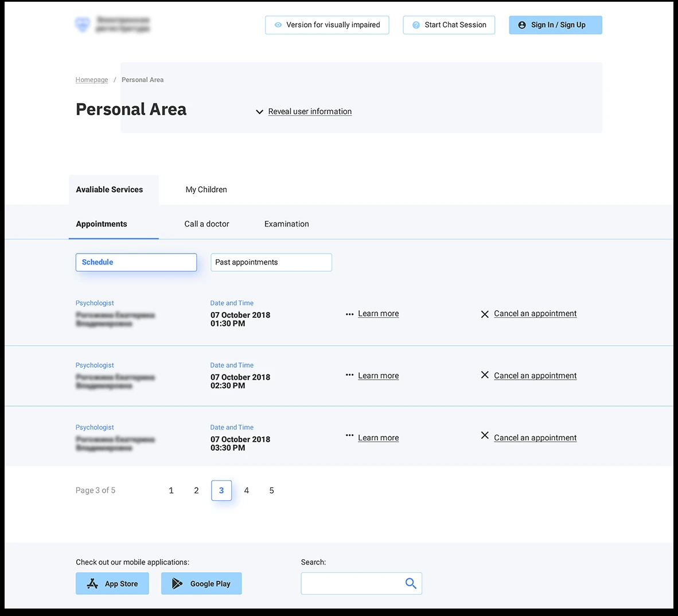Click the "Page 3 of 5" text

pos(96,490)
